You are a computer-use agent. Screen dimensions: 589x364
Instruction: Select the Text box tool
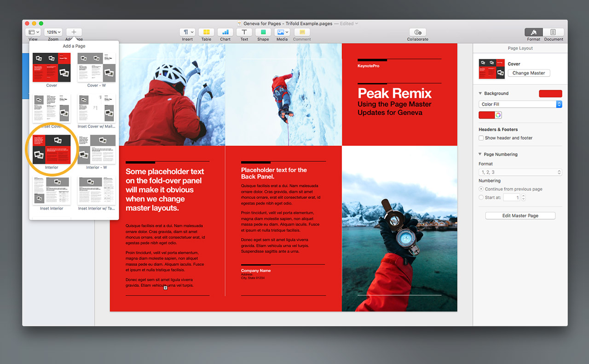(244, 32)
